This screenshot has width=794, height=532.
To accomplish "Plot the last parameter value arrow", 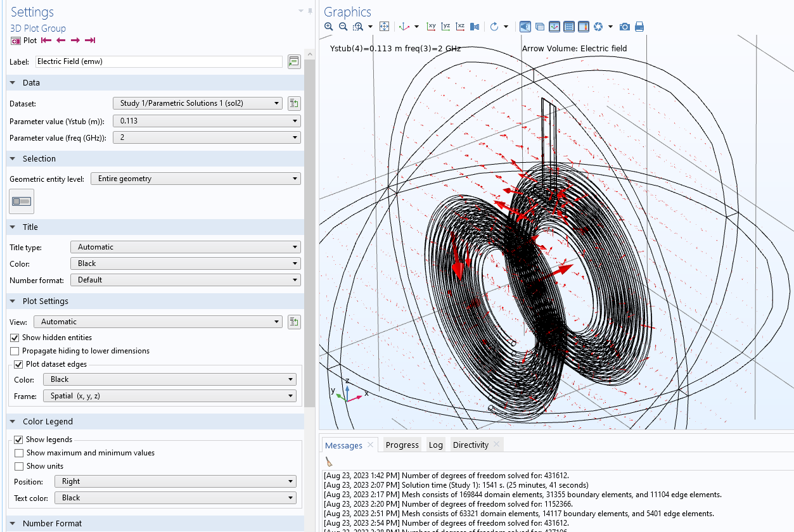I will click(x=90, y=41).
